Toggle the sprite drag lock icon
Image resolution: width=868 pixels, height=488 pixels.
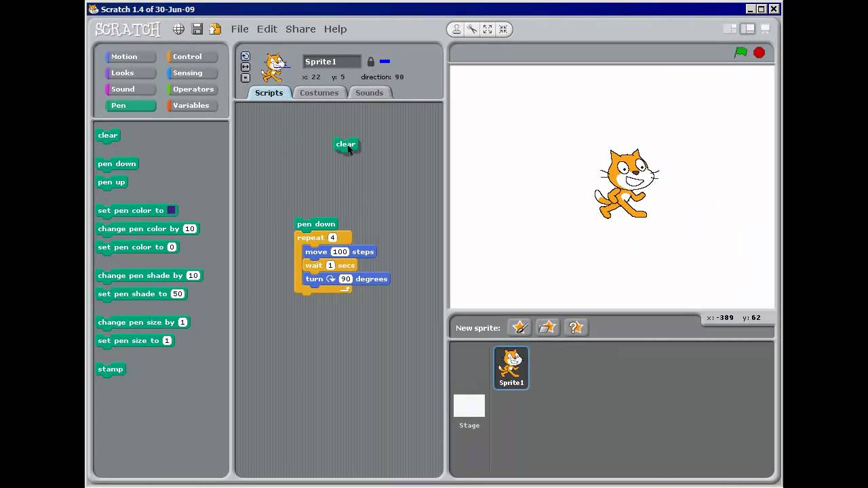[x=370, y=62]
